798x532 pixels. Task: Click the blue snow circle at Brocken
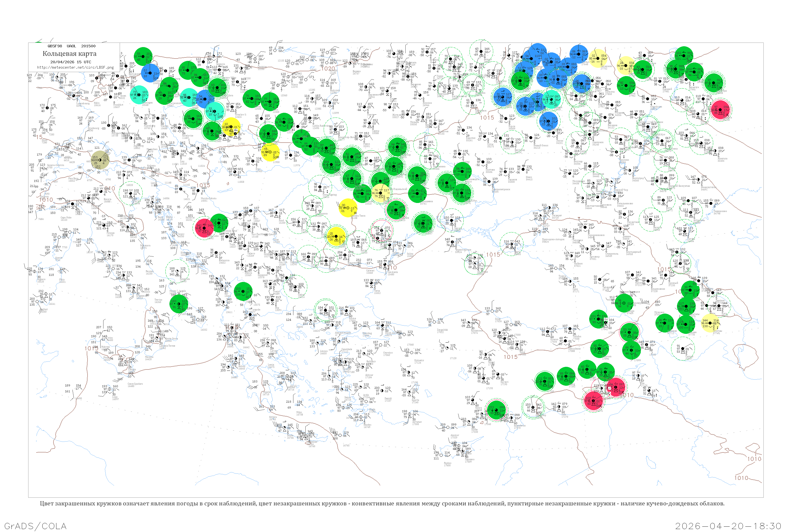click(x=150, y=73)
